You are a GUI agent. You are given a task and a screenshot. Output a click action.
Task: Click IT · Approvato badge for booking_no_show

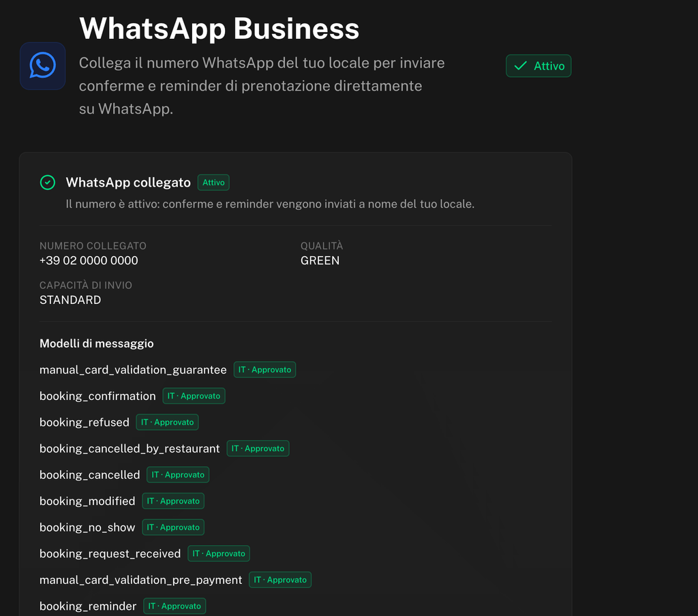[x=173, y=527]
